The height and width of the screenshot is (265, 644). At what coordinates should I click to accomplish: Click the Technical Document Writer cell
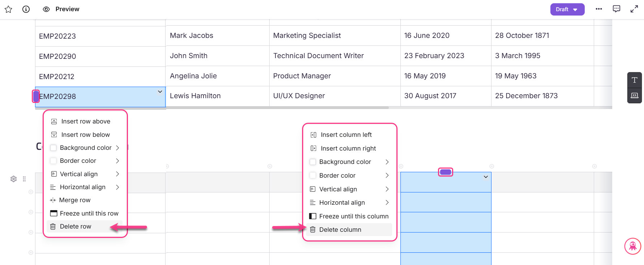[335, 56]
